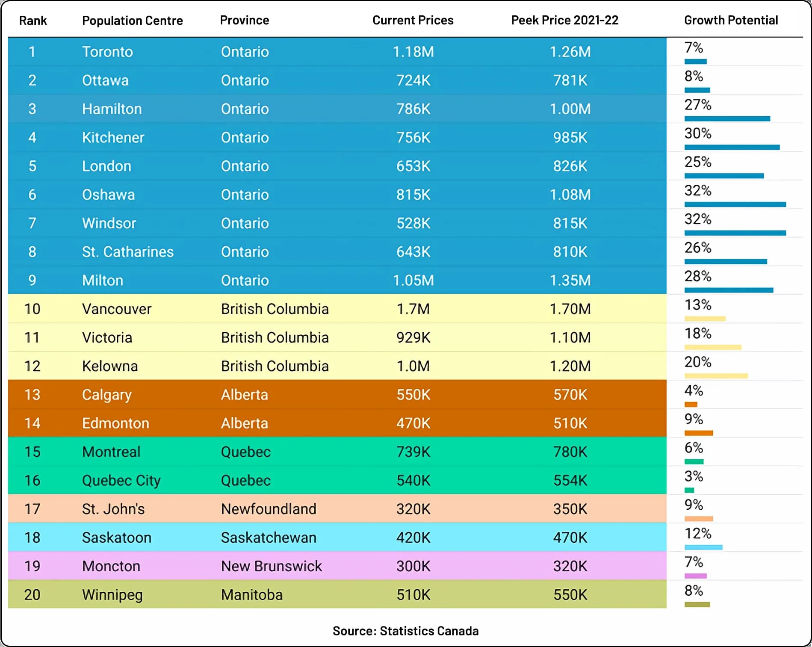Click Kelowna's yellow 20% growth bar
Screen dimensions: 812x647
pyautogui.click(x=716, y=376)
